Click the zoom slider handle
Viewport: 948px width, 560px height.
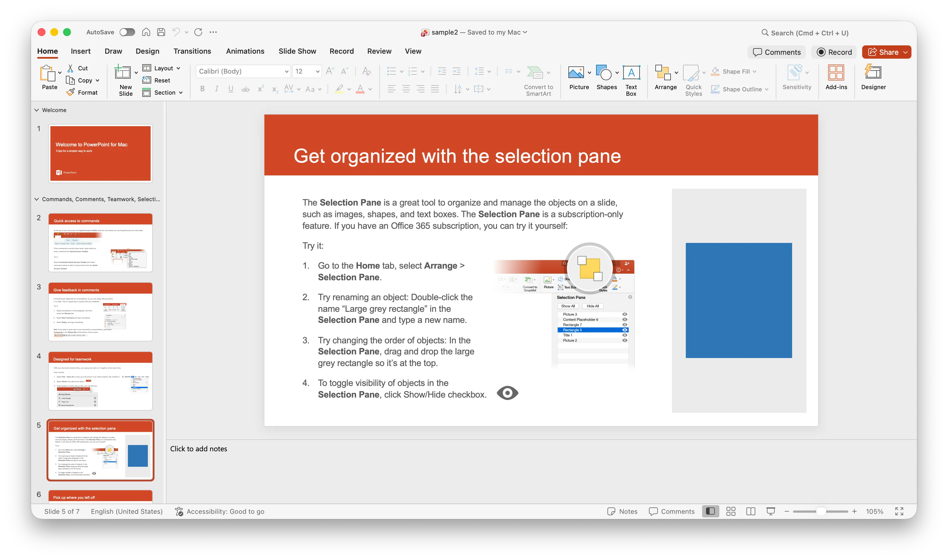pyautogui.click(x=821, y=511)
